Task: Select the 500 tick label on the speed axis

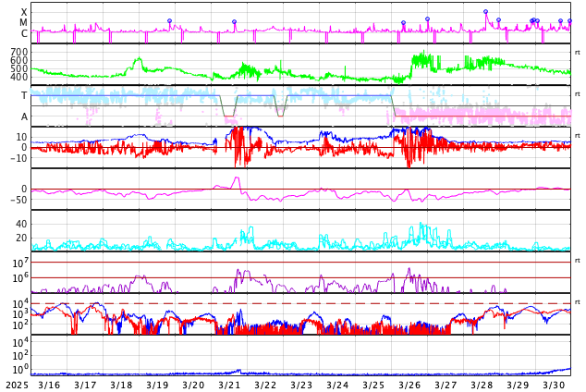Action: click(19, 68)
